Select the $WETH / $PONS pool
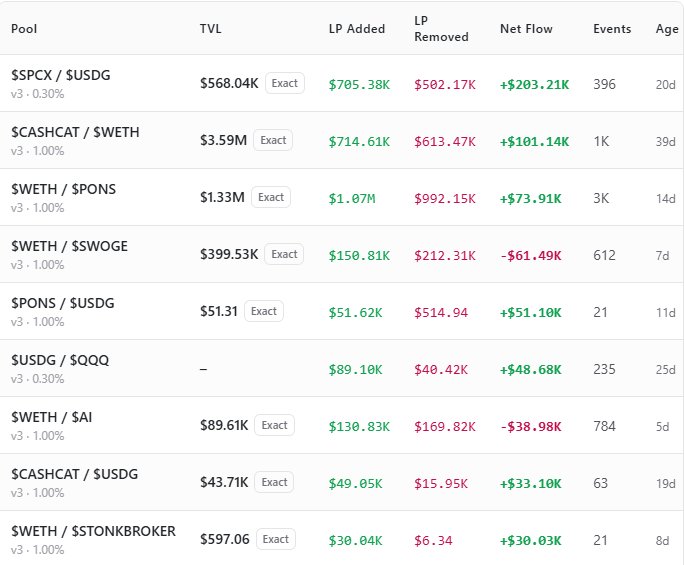684x565 pixels. pos(342,197)
